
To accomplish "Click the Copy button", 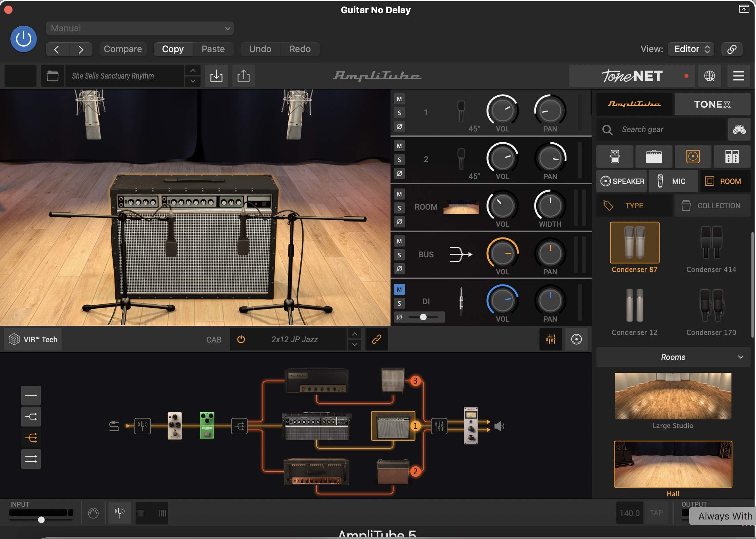I will click(x=173, y=49).
